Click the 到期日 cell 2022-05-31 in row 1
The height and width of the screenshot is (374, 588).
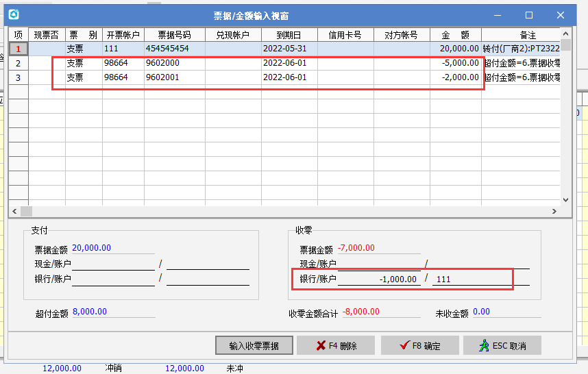pos(289,49)
